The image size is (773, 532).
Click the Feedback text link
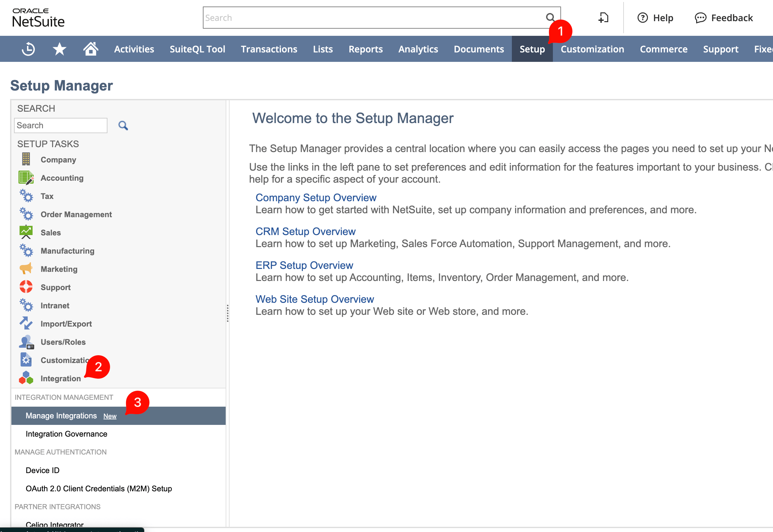[732, 18]
